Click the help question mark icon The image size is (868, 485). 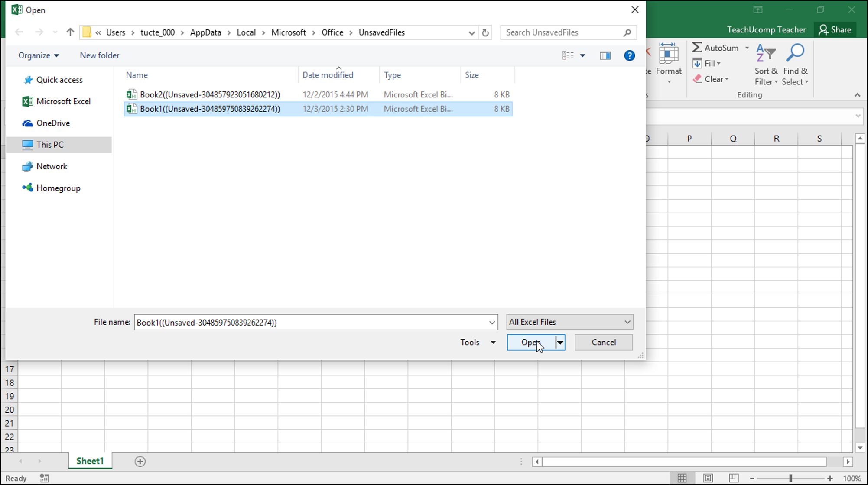[x=629, y=55]
